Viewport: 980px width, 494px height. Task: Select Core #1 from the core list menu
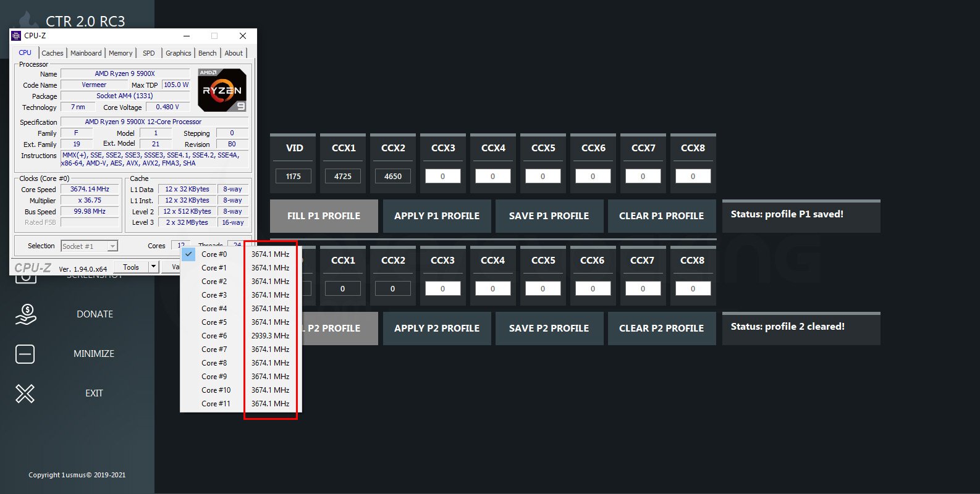241,268
